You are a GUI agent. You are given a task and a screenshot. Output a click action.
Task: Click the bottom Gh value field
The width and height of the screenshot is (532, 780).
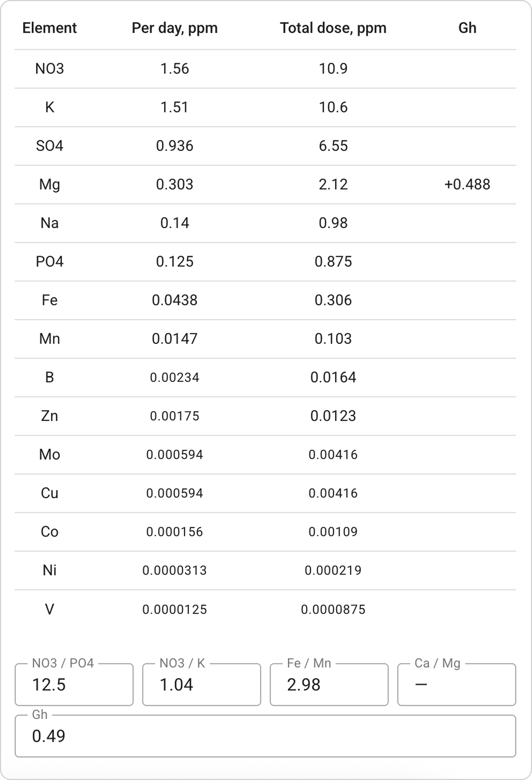coord(265,736)
